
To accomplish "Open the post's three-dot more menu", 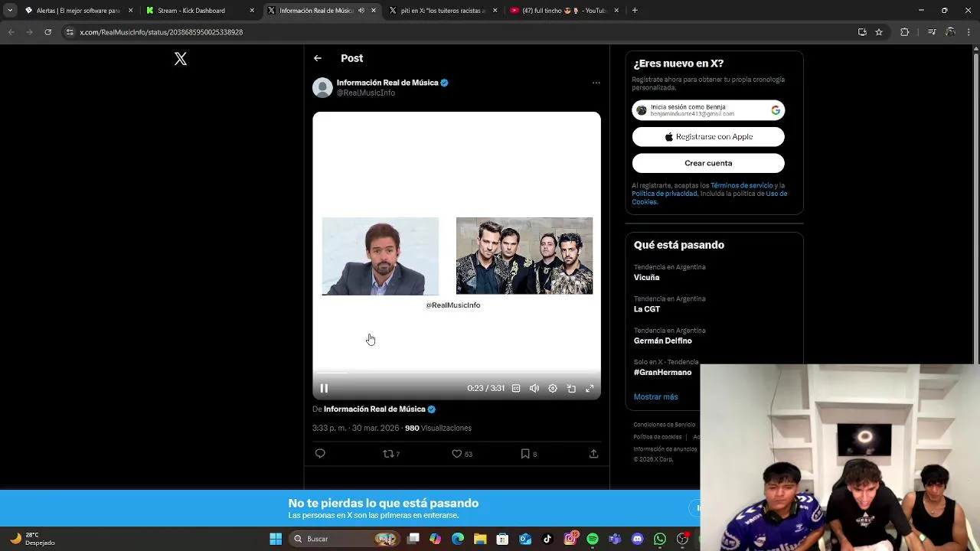I will click(596, 83).
